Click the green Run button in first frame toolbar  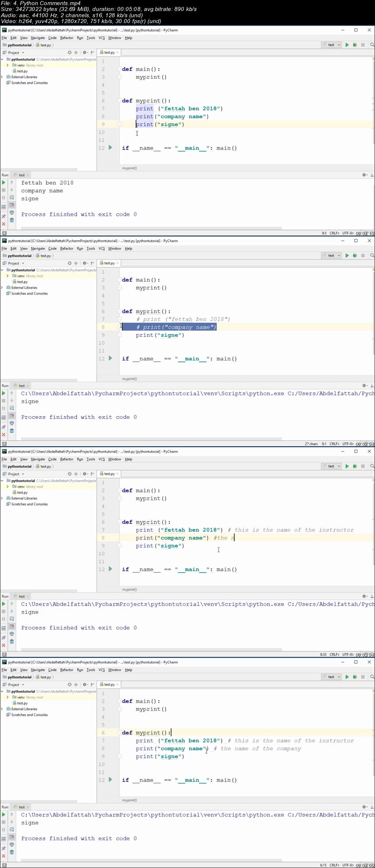pyautogui.click(x=347, y=45)
